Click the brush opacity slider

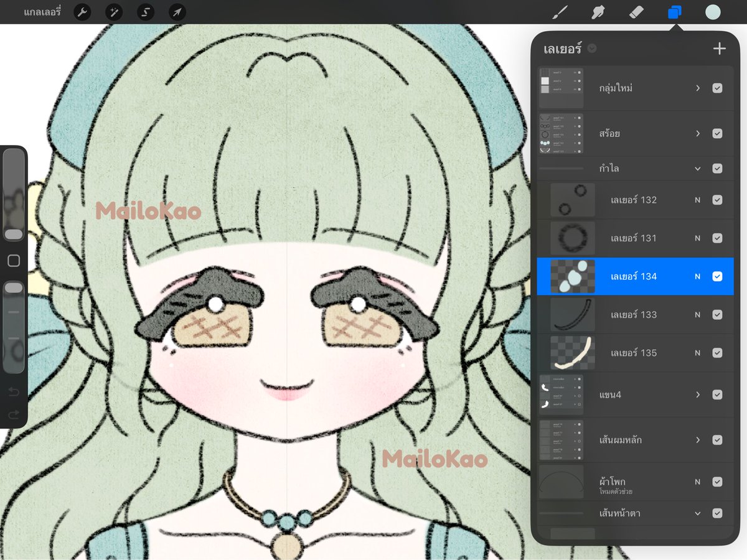[14, 327]
